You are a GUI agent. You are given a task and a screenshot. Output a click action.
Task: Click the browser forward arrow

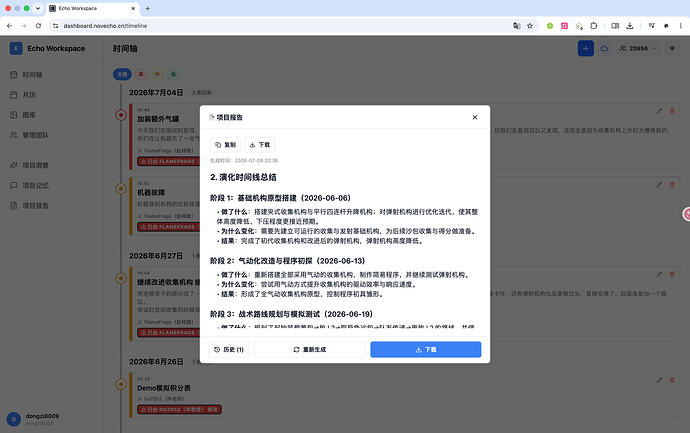[x=24, y=26]
